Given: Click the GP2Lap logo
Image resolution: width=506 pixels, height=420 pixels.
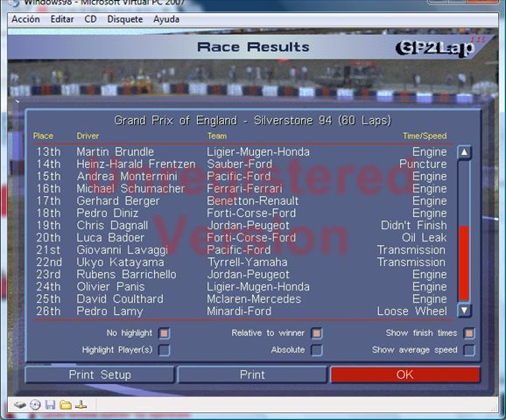Looking at the screenshot, I should (x=435, y=48).
